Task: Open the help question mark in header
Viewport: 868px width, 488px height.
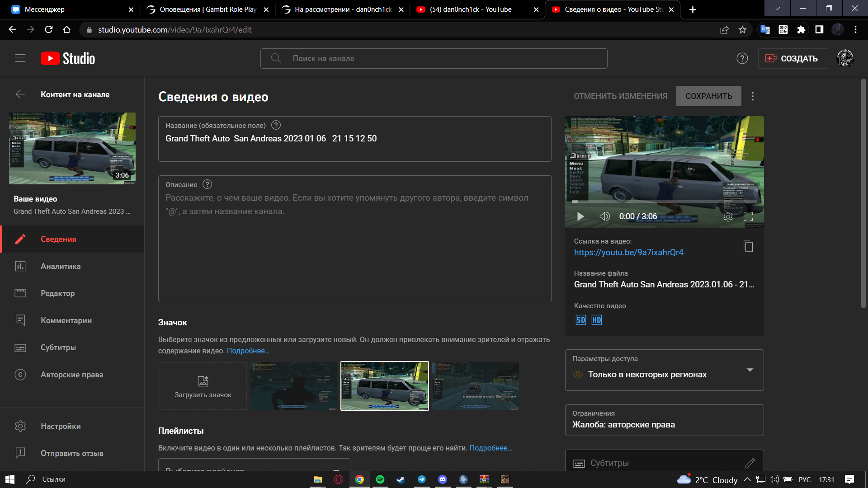Action: click(x=742, y=58)
